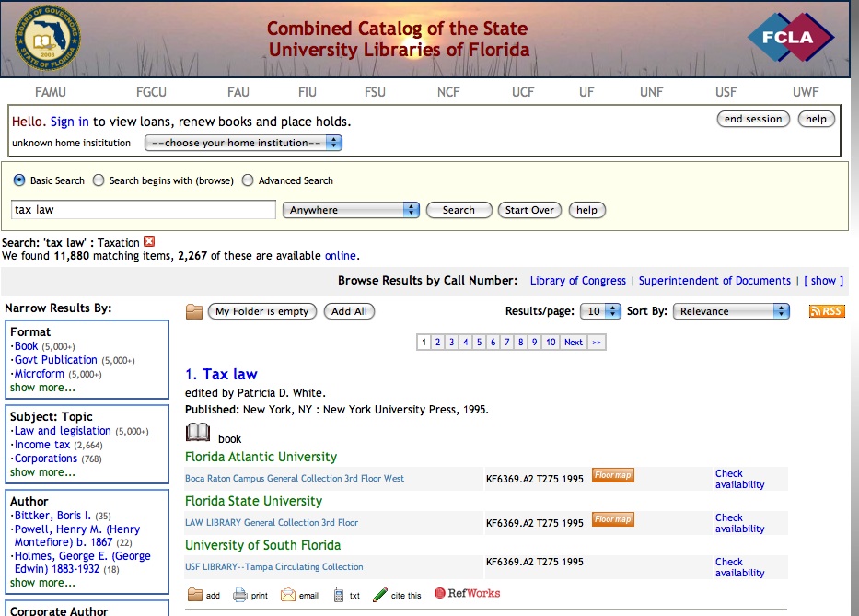Print the Tax law record
Image resolution: width=859 pixels, height=616 pixels.
click(250, 595)
